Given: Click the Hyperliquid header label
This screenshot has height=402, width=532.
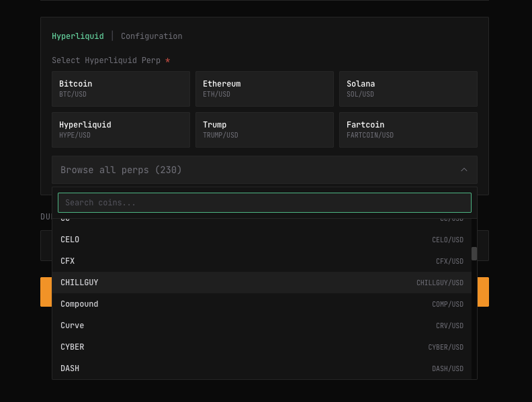Looking at the screenshot, I should coord(78,36).
